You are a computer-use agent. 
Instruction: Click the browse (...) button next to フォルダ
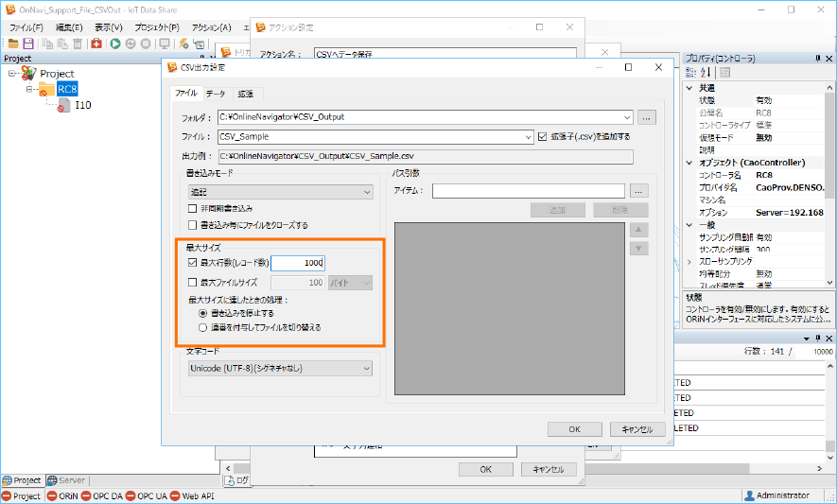tap(646, 117)
